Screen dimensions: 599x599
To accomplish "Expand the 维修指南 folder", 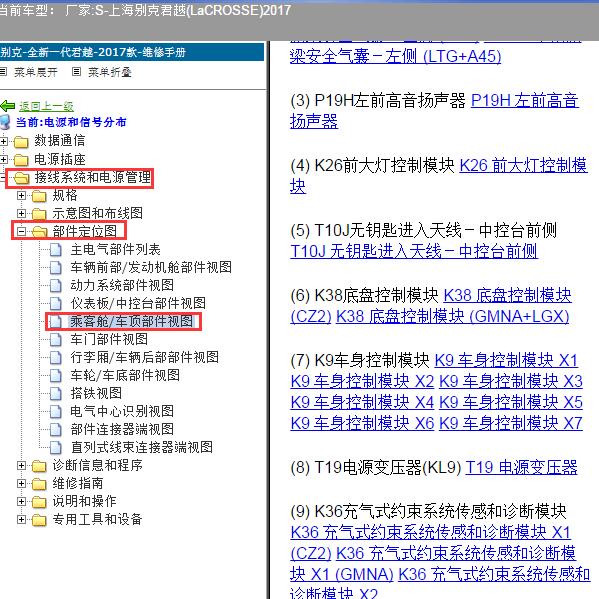I will coord(21,484).
